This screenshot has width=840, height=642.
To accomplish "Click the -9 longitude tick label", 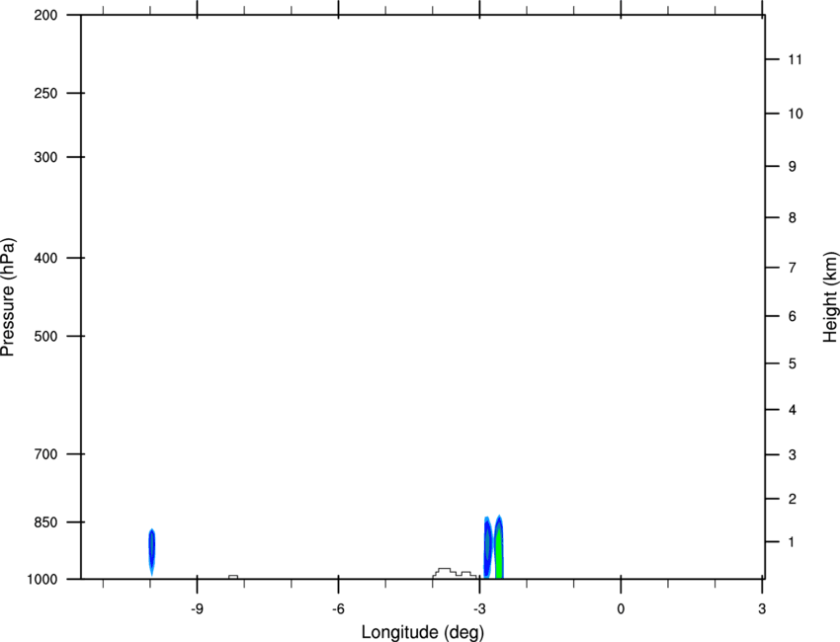I will (197, 609).
